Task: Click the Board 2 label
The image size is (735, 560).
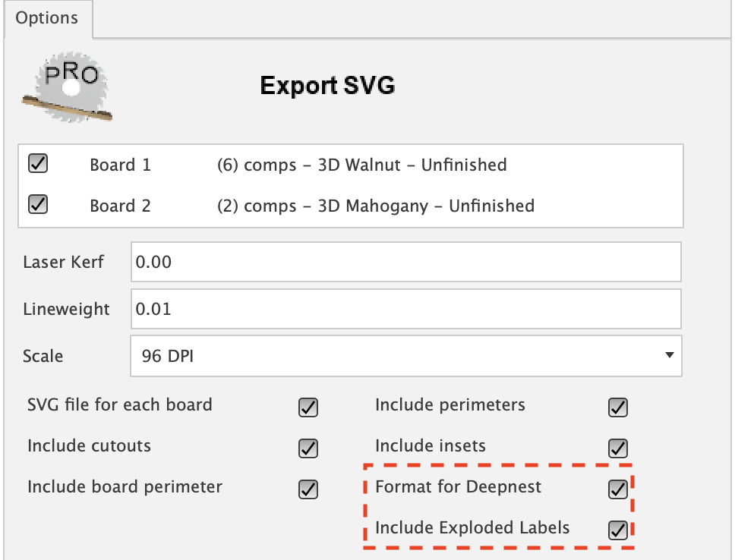Action: (x=120, y=206)
